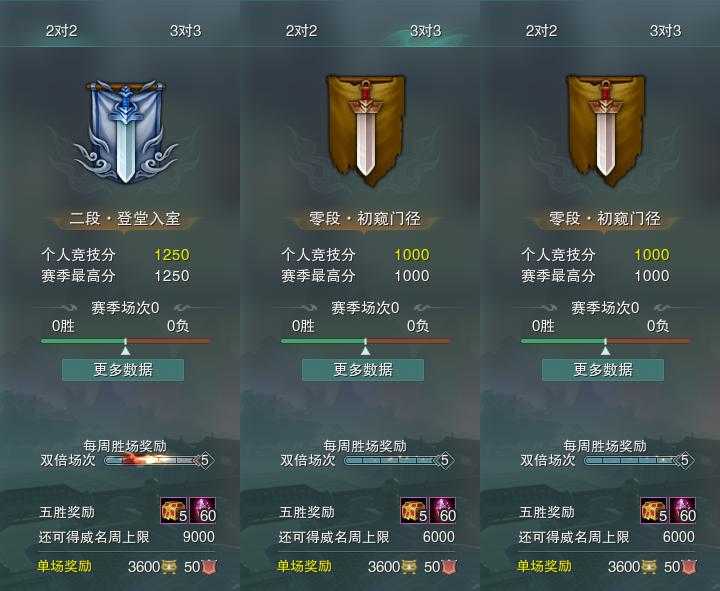Open 更多数据 in the left panel
This screenshot has height=591, width=720.
123,370
